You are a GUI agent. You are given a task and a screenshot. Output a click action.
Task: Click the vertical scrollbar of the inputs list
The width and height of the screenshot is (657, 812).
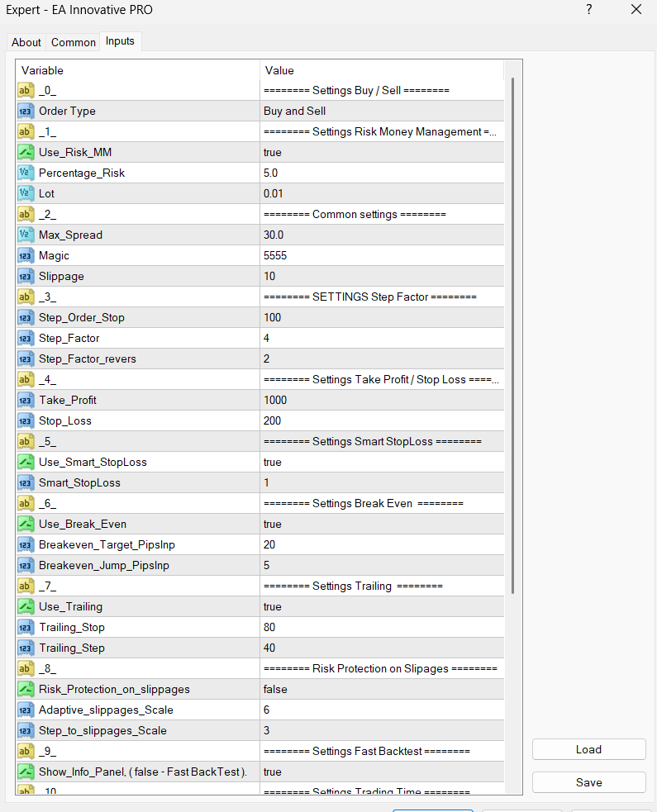(513, 330)
